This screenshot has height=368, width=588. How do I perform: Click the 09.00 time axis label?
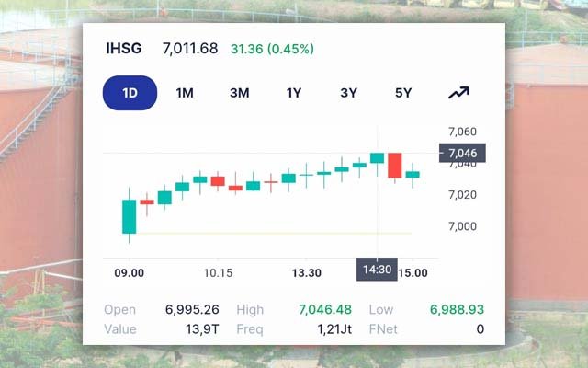[x=129, y=272]
